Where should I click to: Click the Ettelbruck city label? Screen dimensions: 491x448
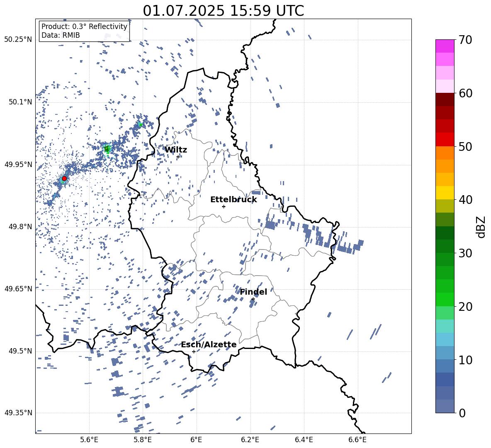point(233,200)
